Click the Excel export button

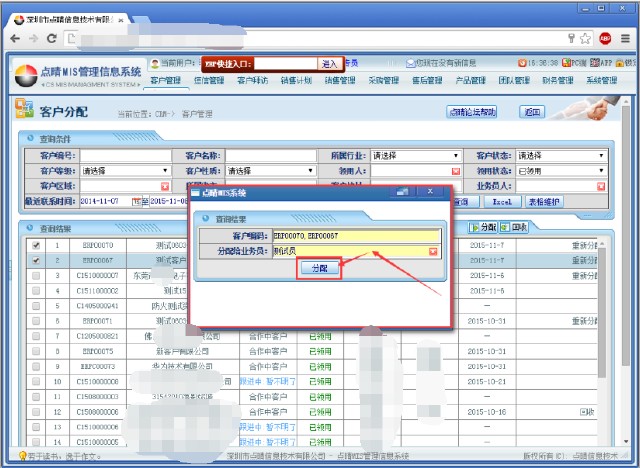[x=502, y=201]
